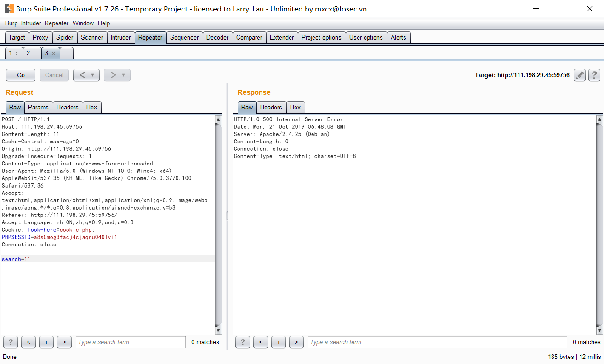This screenshot has height=364, width=604.
Task: Click help icon in Request search bar
Action: coord(11,342)
